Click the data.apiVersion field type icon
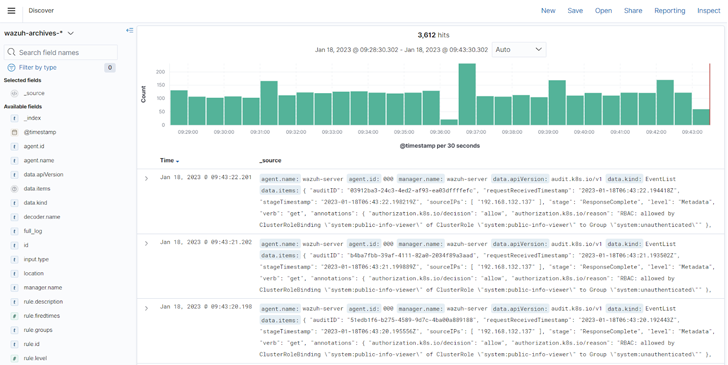The width and height of the screenshot is (728, 365). pyautogui.click(x=14, y=175)
